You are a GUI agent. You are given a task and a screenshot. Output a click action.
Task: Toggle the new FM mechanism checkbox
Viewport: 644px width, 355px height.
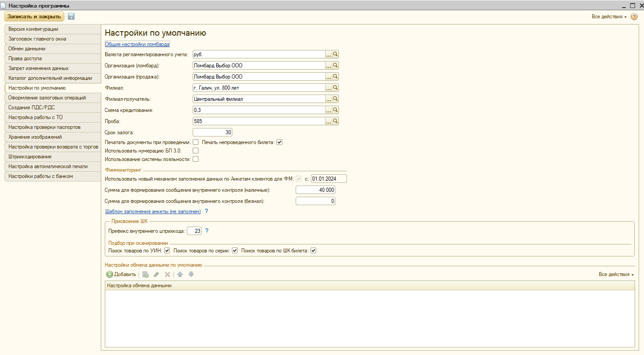299,179
